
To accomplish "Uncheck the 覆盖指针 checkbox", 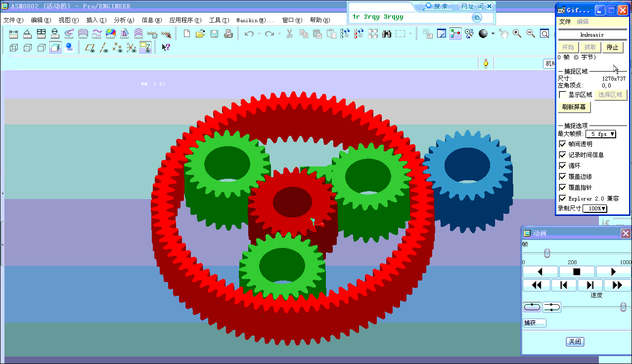I will pyautogui.click(x=562, y=187).
